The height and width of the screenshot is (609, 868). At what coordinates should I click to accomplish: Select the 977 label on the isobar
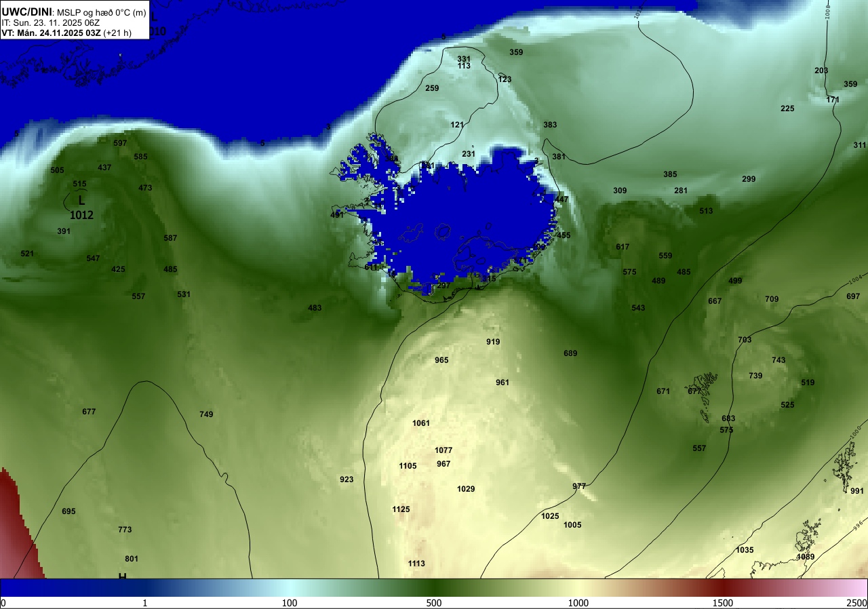pos(579,486)
